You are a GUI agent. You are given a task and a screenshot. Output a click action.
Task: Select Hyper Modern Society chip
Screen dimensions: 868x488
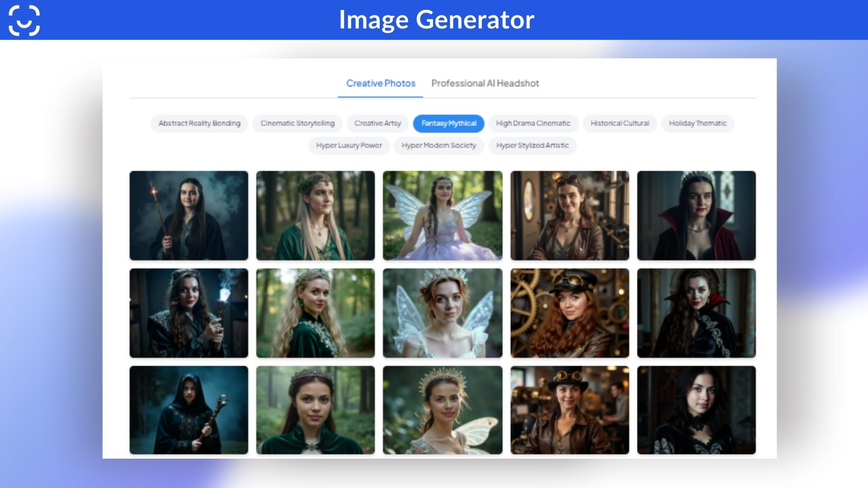pos(439,145)
